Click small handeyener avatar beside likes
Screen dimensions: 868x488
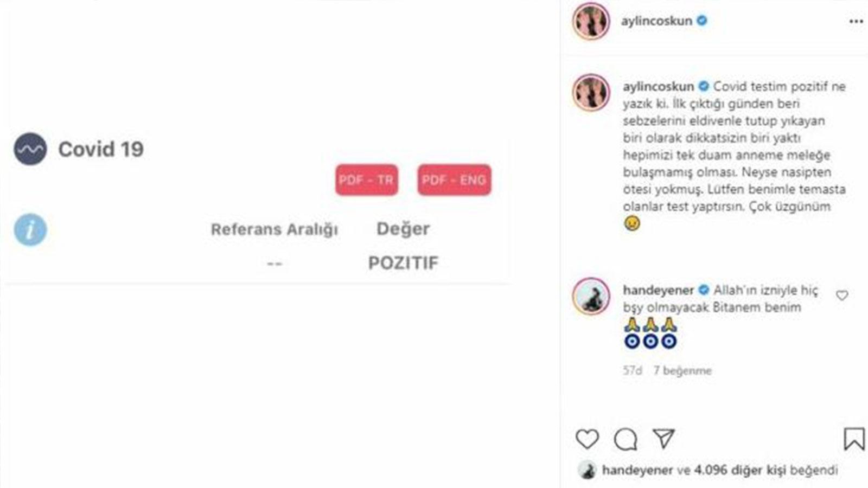(587, 470)
